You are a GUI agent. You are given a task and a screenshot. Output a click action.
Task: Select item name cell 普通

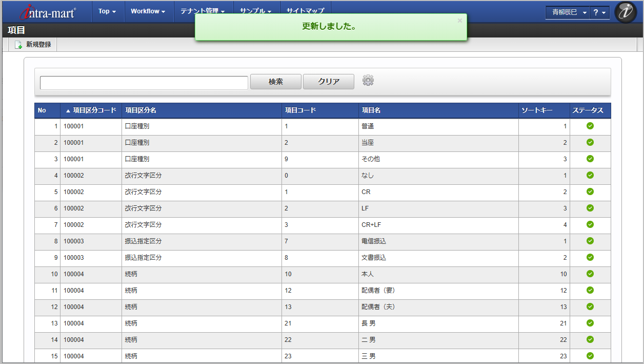click(438, 126)
